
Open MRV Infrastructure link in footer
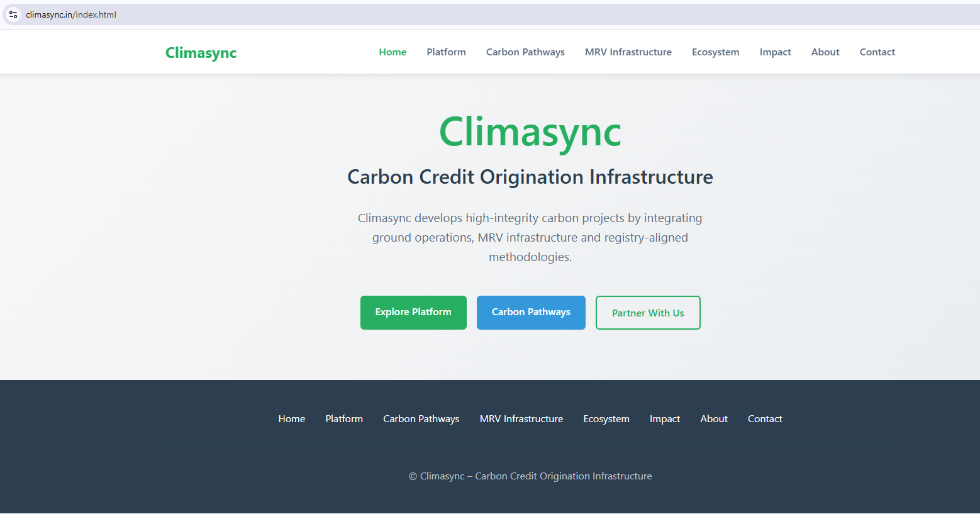point(521,419)
